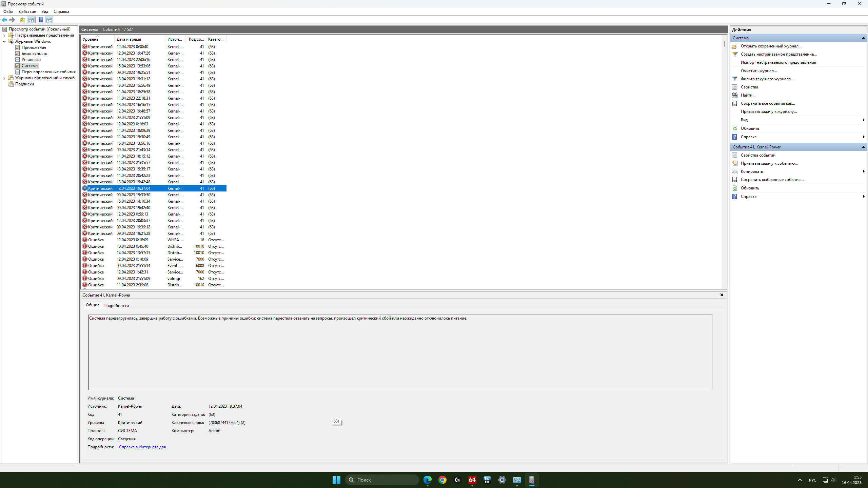Click the Back arrow toolbar icon
The image size is (868, 488).
click(x=4, y=20)
